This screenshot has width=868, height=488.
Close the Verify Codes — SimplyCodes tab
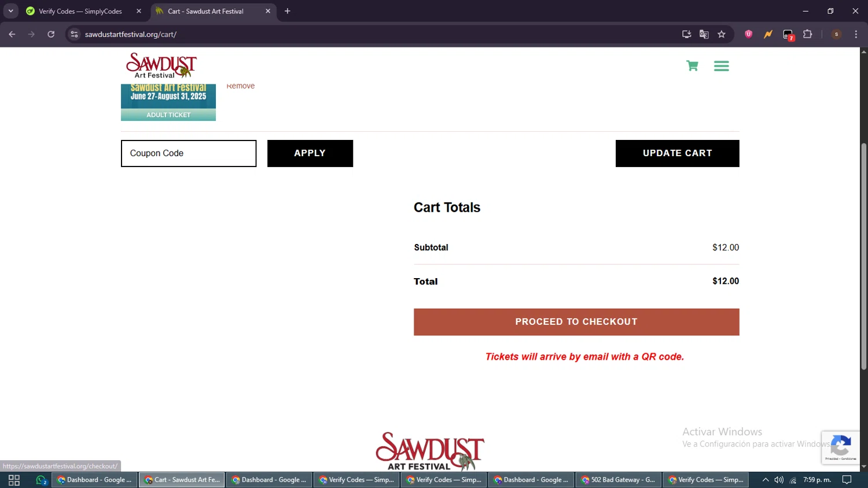(x=139, y=11)
